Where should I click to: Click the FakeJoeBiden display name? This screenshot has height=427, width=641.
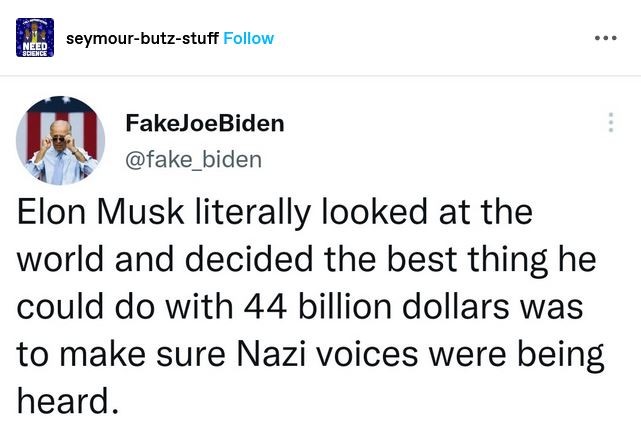click(x=205, y=124)
